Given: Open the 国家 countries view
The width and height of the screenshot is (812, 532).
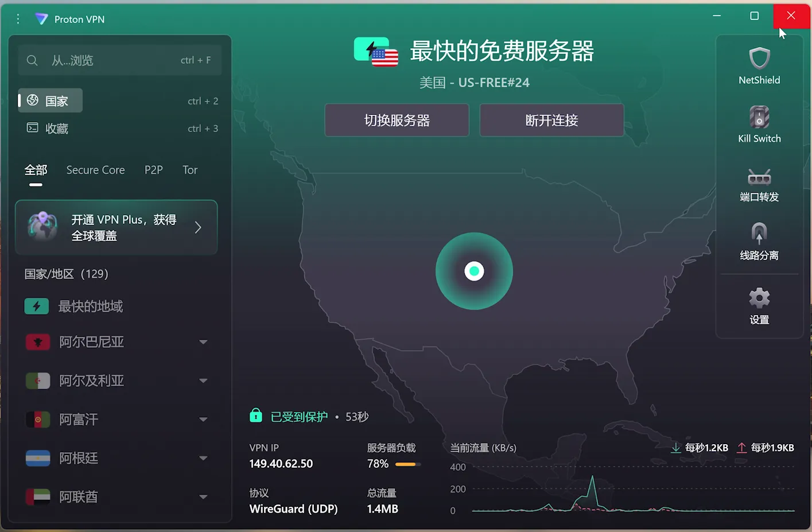Looking at the screenshot, I should point(50,100).
